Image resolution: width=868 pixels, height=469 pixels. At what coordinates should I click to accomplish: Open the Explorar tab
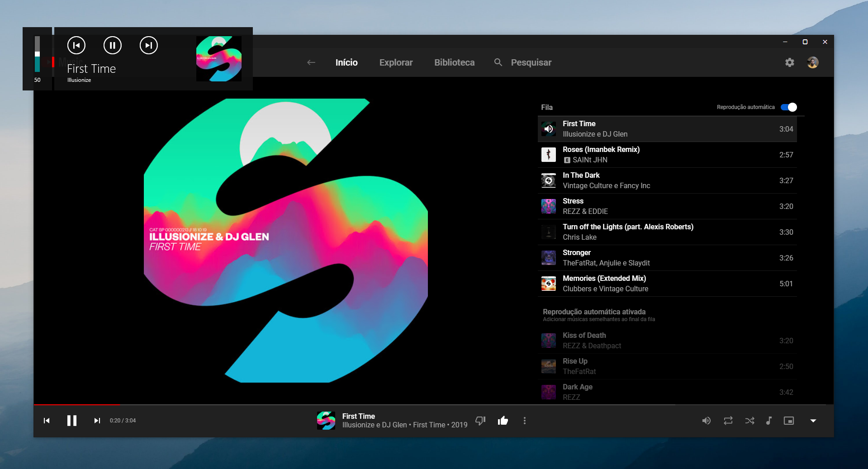pos(396,62)
